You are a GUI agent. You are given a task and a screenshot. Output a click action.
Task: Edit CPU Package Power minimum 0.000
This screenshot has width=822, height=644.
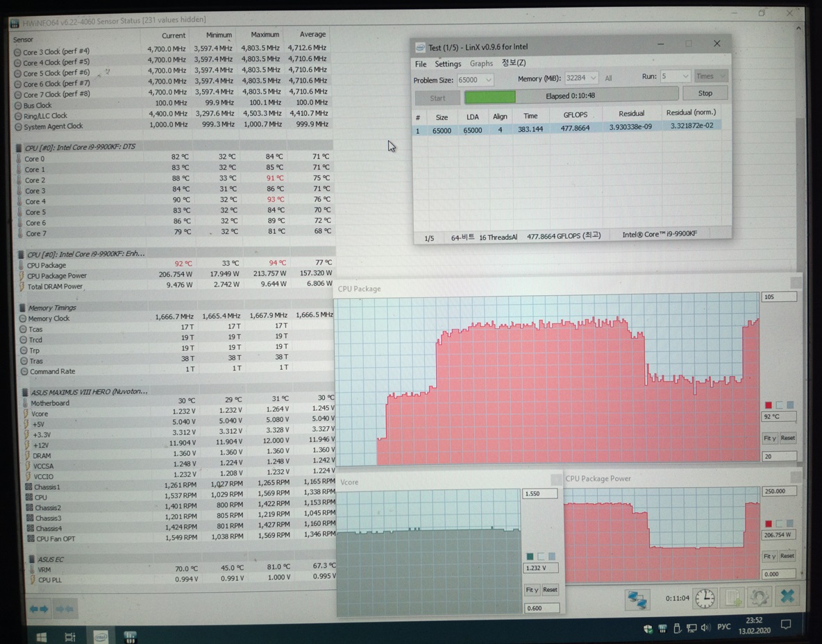(x=778, y=574)
